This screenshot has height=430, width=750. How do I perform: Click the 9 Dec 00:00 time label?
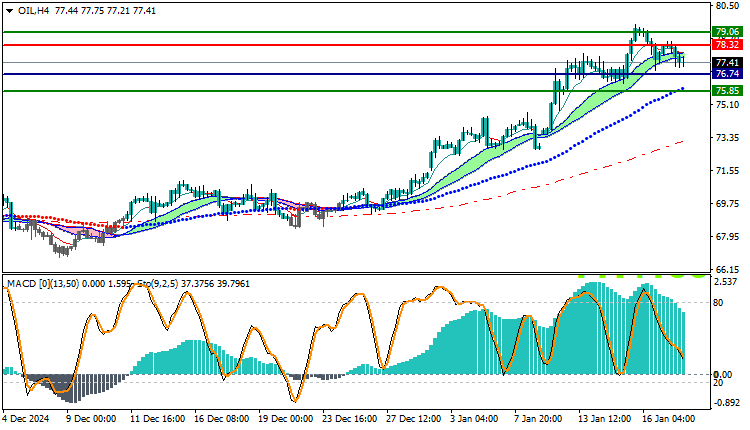click(x=91, y=419)
